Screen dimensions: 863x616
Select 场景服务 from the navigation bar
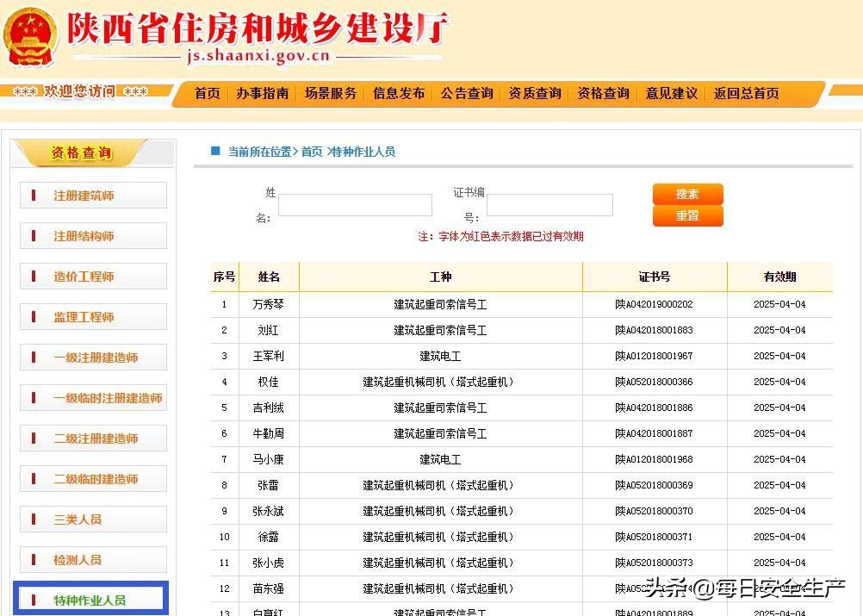click(x=330, y=93)
